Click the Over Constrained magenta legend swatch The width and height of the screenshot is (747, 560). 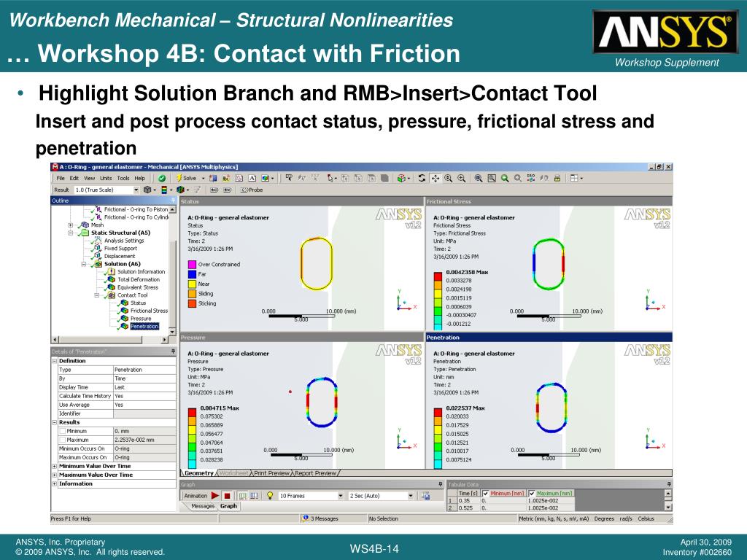click(x=192, y=264)
